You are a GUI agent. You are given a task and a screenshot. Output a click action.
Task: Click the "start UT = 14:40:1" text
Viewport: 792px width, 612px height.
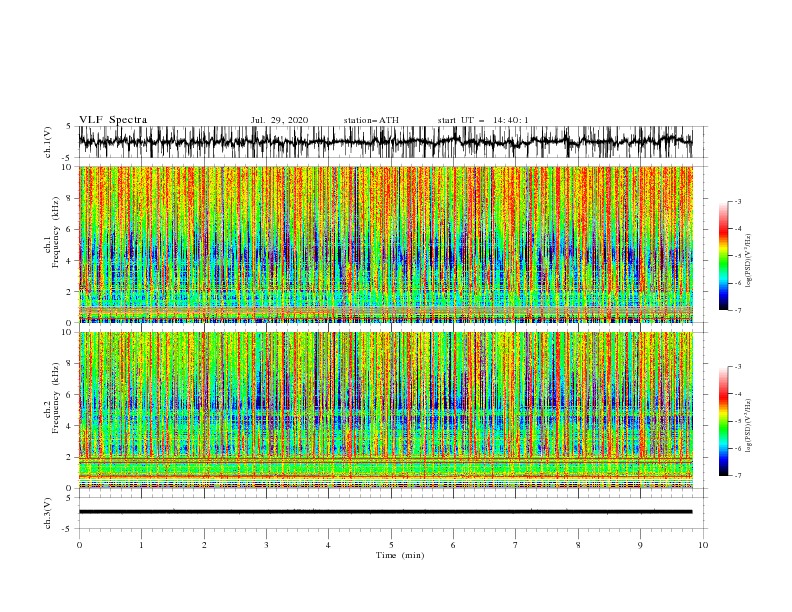(x=483, y=120)
